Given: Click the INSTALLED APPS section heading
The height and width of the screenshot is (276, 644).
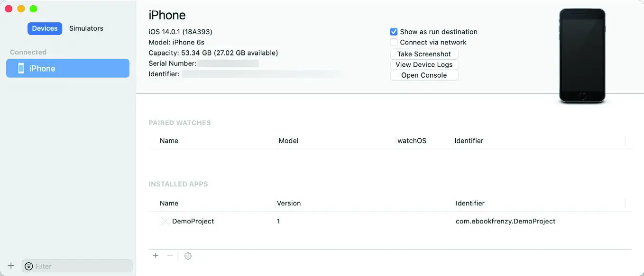Looking at the screenshot, I should [x=178, y=184].
